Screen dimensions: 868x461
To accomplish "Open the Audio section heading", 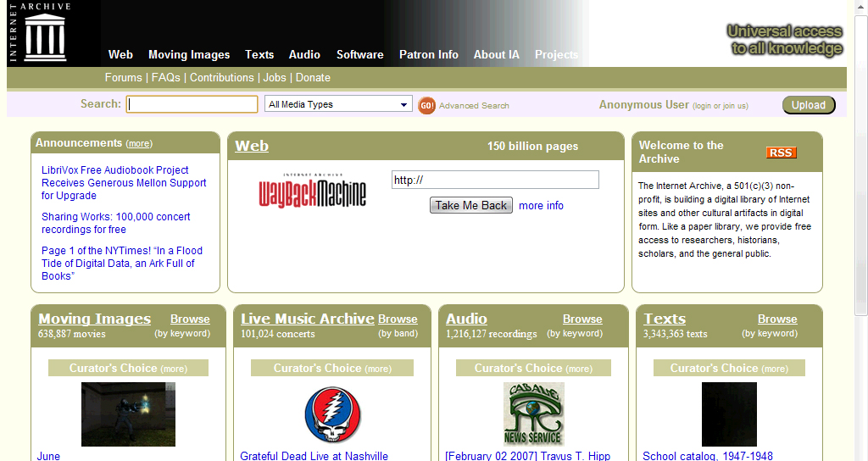I will (467, 319).
